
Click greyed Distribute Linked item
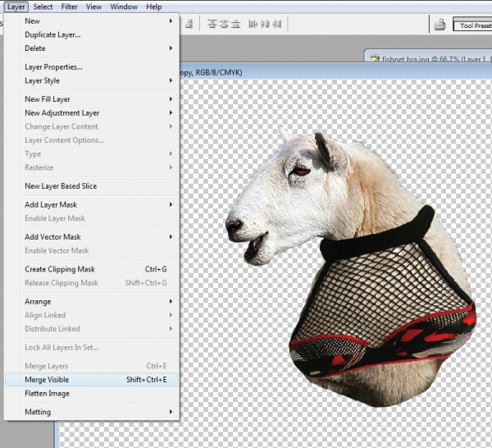(92, 329)
